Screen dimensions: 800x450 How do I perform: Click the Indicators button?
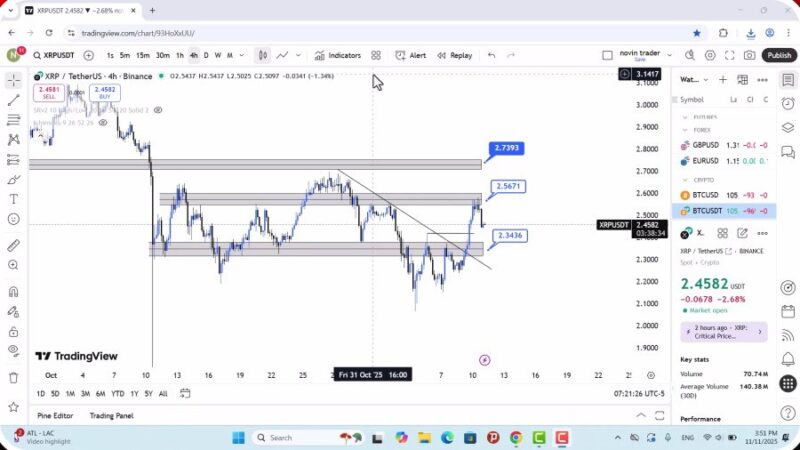coord(337,56)
